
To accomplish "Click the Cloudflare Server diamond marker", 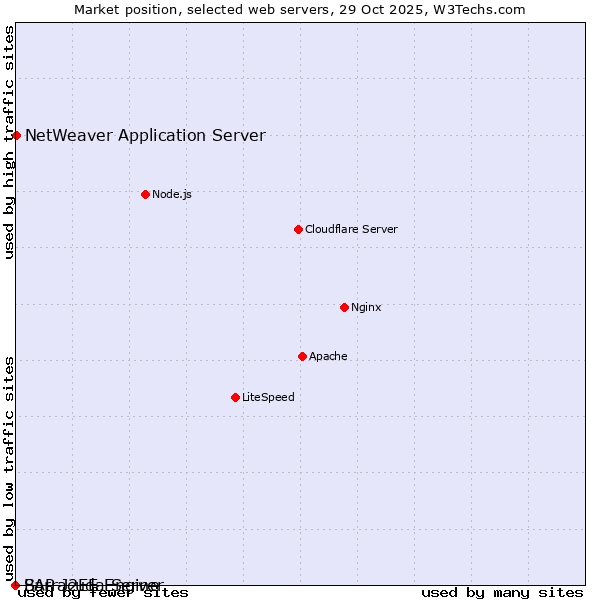I will tap(298, 229).
